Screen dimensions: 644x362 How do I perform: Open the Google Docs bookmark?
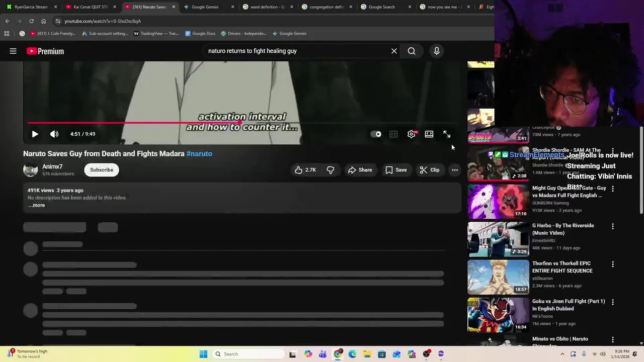[200, 34]
